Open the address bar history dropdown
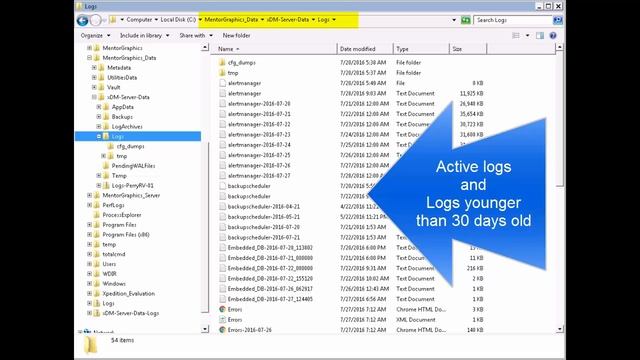This screenshot has height=360, width=640. [x=454, y=20]
